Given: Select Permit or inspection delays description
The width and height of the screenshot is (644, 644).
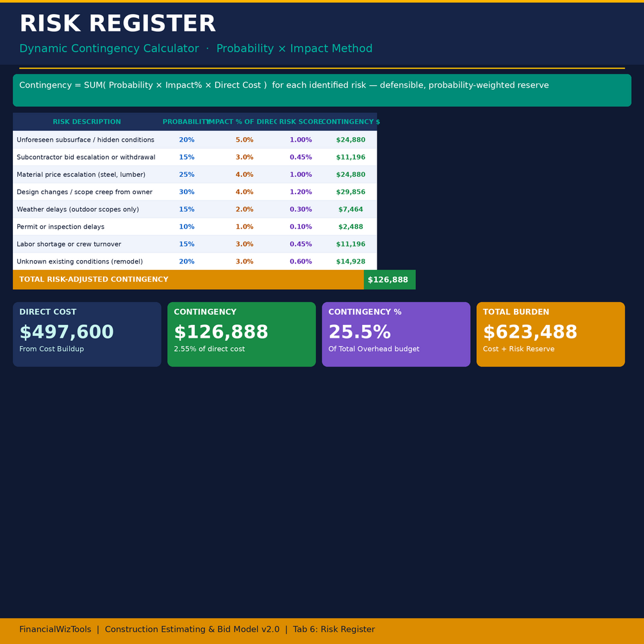Looking at the screenshot, I should coord(60,227).
